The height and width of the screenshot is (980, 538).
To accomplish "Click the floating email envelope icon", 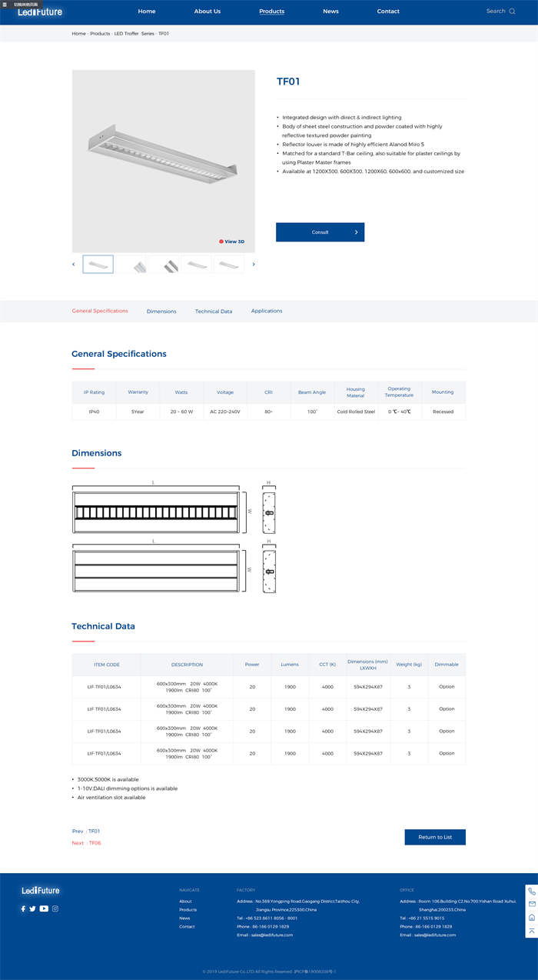I will click(532, 904).
